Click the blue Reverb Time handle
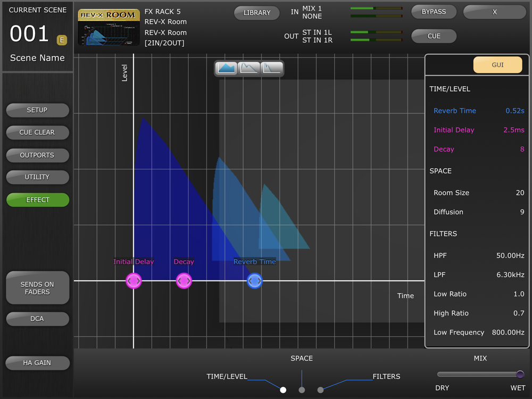 [x=255, y=280]
